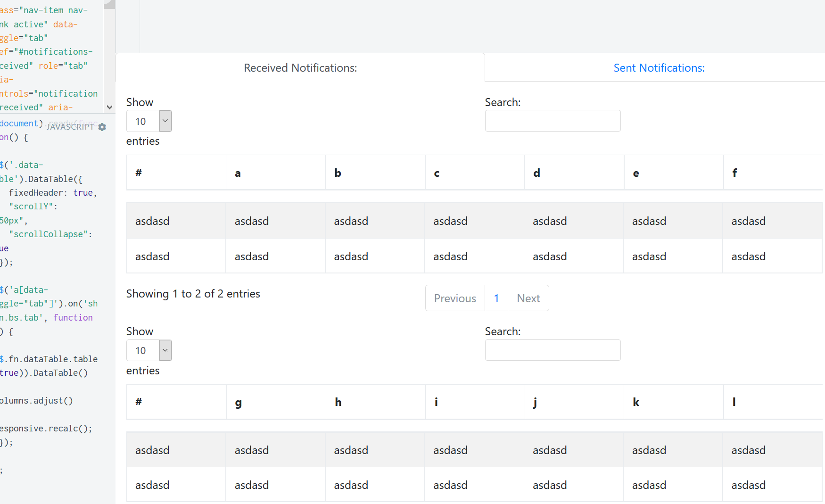Select page 1 in the pagination

(x=496, y=298)
